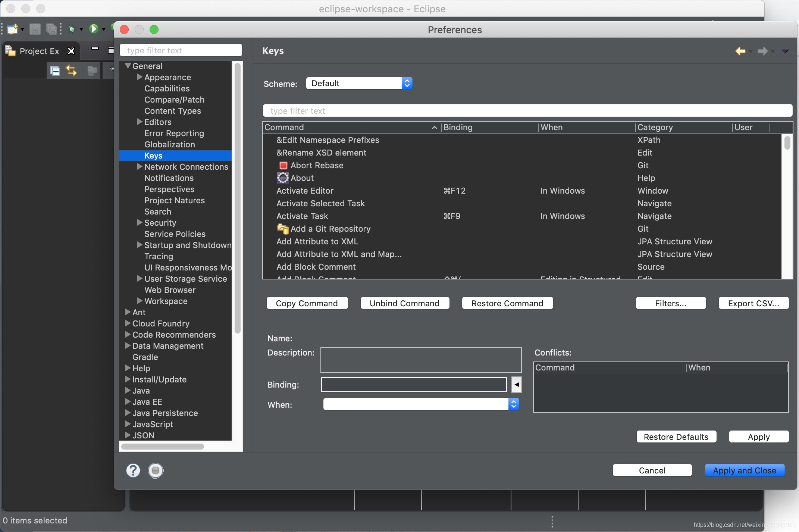799x532 pixels.
Task: Expand the Appearance tree node
Action: [140, 77]
